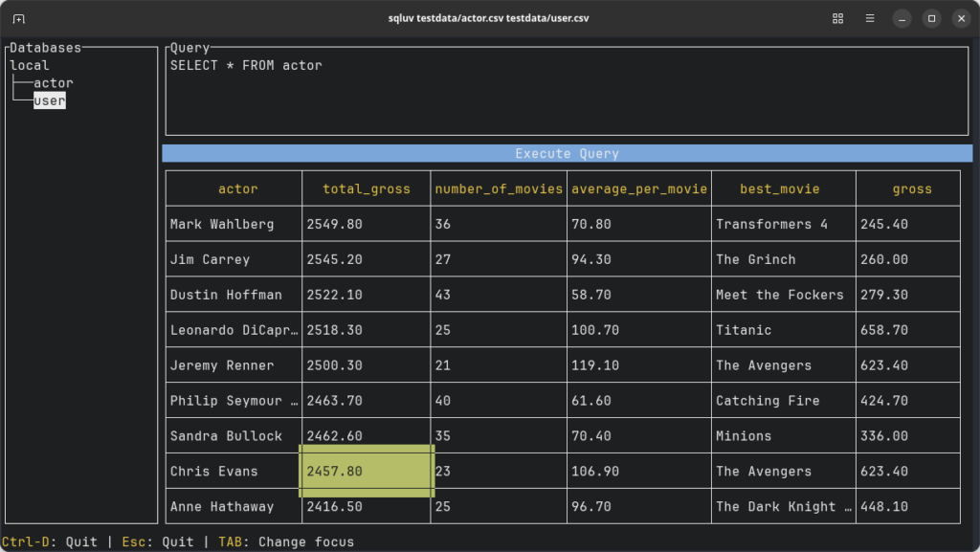Open the grid overview icon in title bar
980x552 pixels.
[837, 19]
